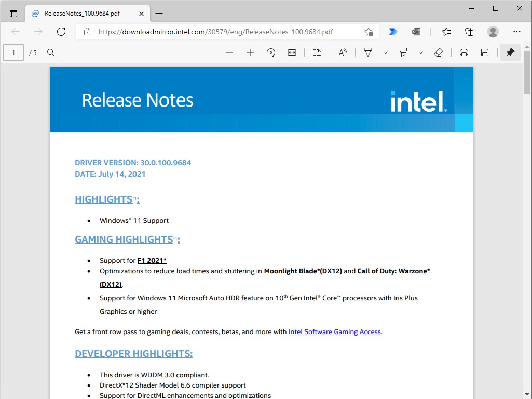Click the Release Notes banner title
Screen dimensions: 532x399
click(x=138, y=100)
